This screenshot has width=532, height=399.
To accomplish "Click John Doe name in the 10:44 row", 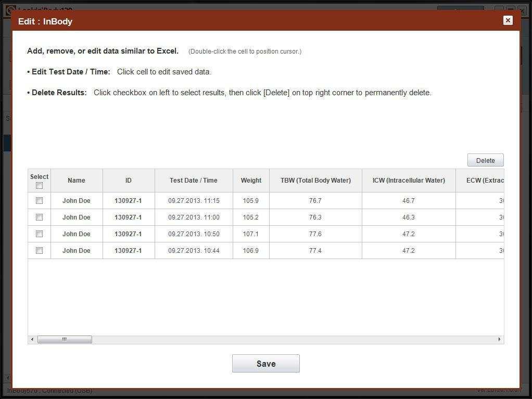I will pos(77,251).
